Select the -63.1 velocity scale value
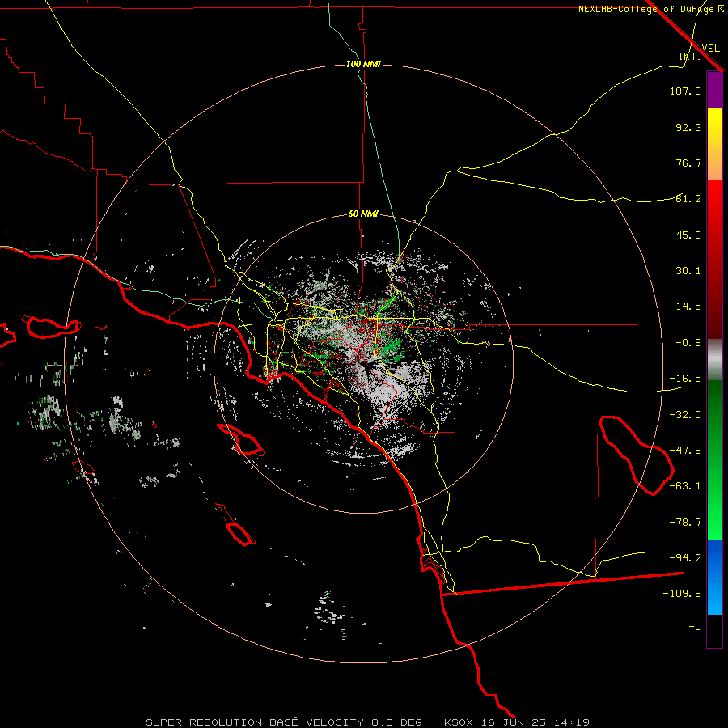This screenshot has width=728, height=728. [685, 486]
